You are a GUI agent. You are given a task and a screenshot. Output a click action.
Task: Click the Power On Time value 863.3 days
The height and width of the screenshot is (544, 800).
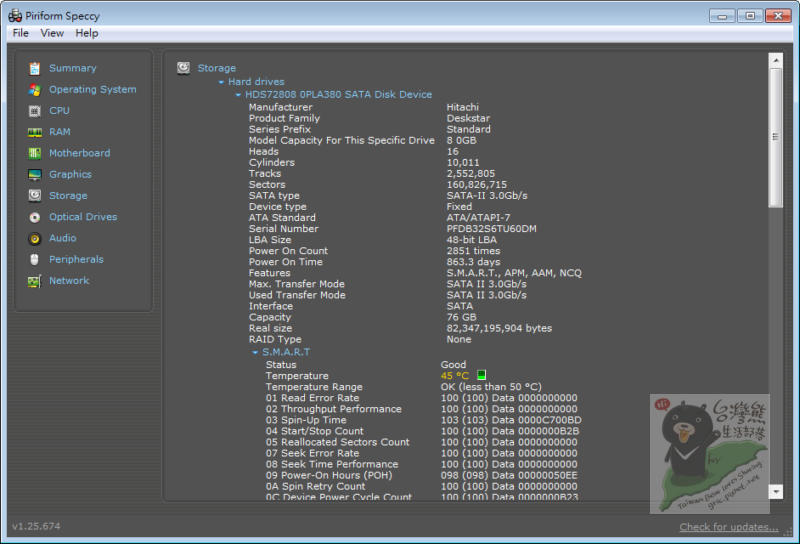[473, 262]
